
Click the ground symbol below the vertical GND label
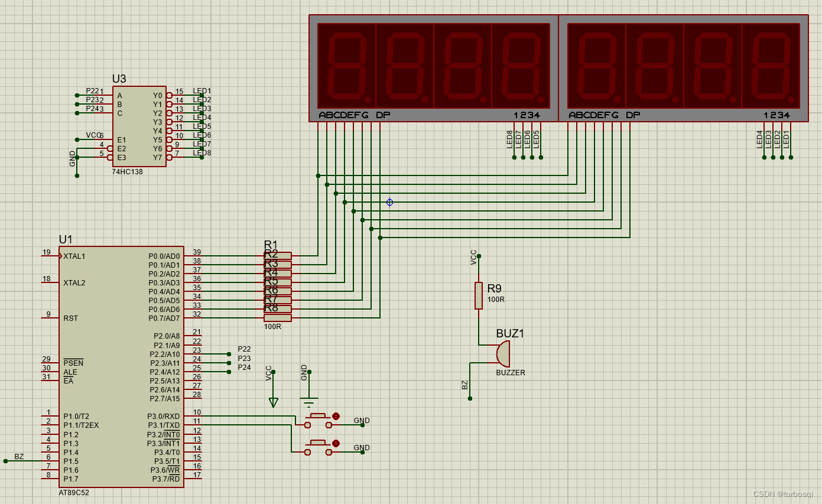tap(308, 402)
